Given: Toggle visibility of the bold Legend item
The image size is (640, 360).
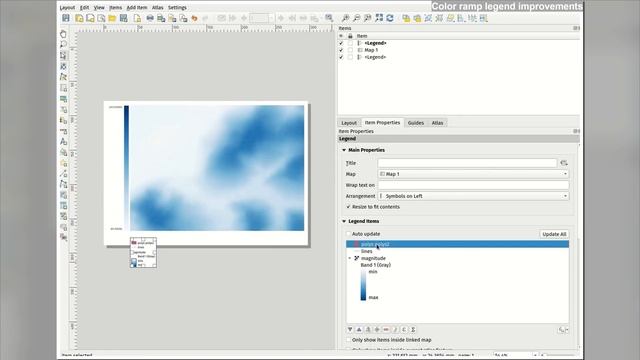Looking at the screenshot, I should tap(341, 43).
